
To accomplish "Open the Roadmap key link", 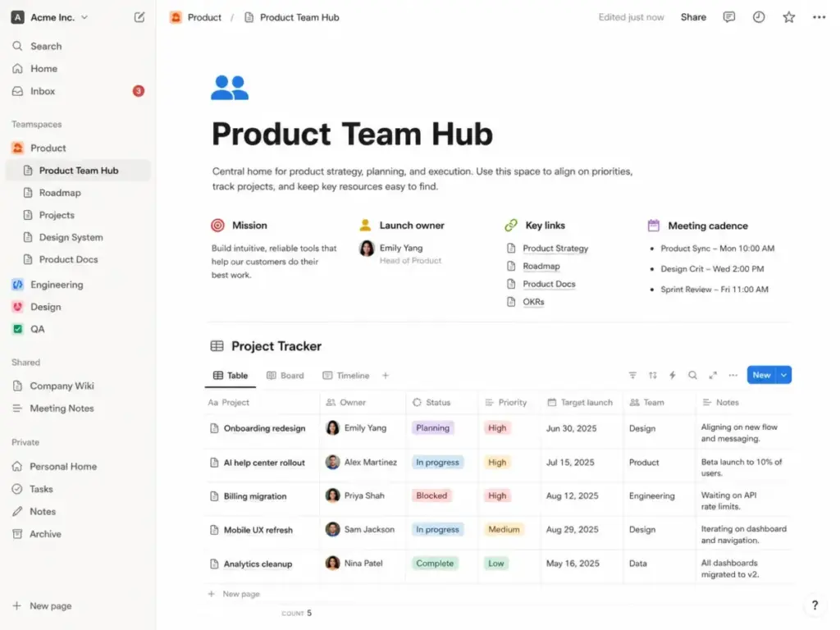I will pos(541,267).
